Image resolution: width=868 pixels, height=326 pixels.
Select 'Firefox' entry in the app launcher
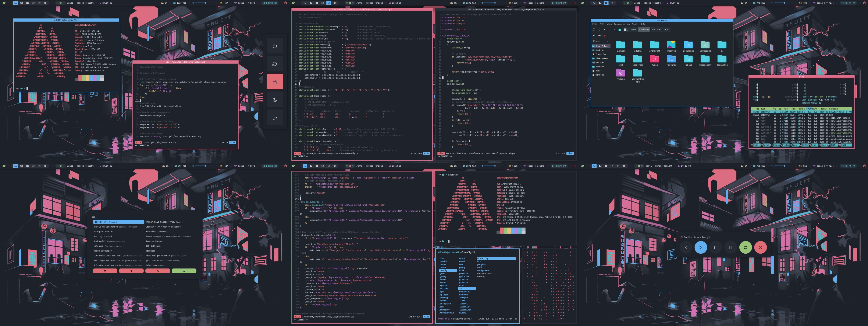[119, 222]
